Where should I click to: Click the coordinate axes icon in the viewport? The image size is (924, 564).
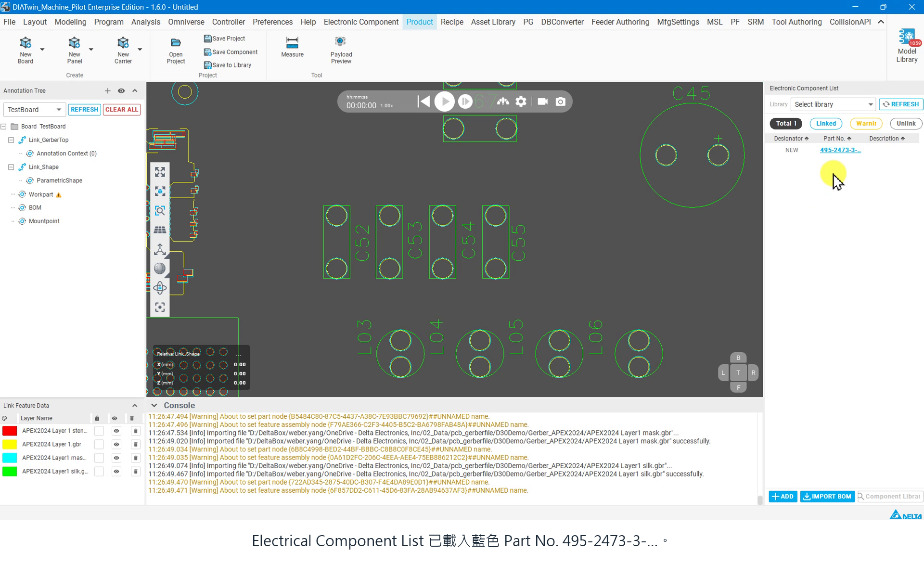(160, 249)
